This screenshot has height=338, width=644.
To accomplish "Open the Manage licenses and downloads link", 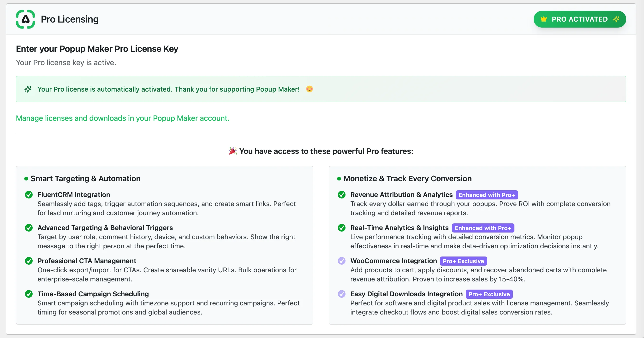I will click(123, 118).
